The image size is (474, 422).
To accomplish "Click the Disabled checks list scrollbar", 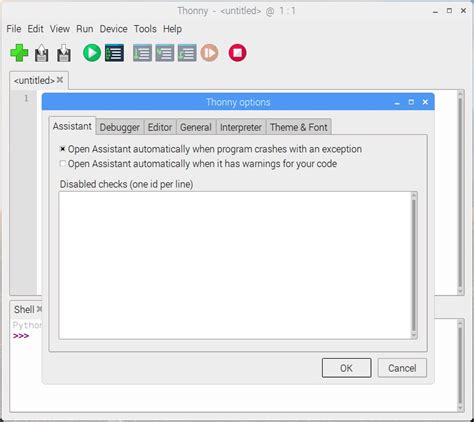I will click(x=414, y=265).
